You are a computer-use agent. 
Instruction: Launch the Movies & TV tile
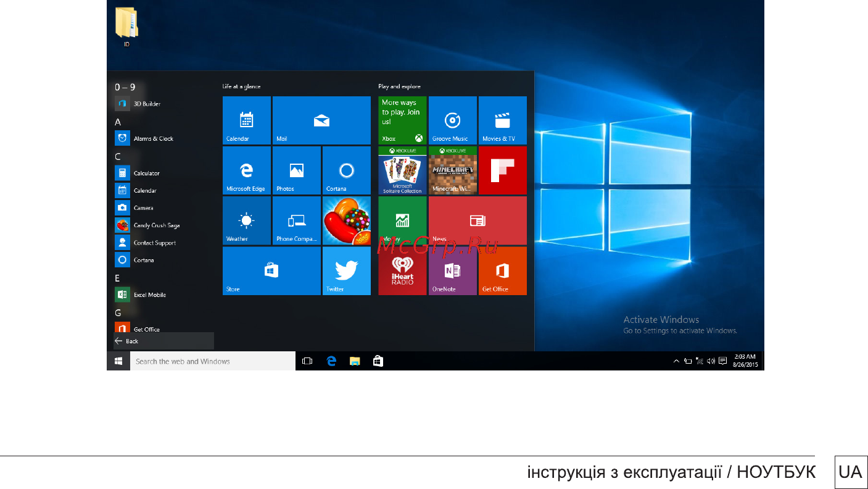click(x=503, y=120)
